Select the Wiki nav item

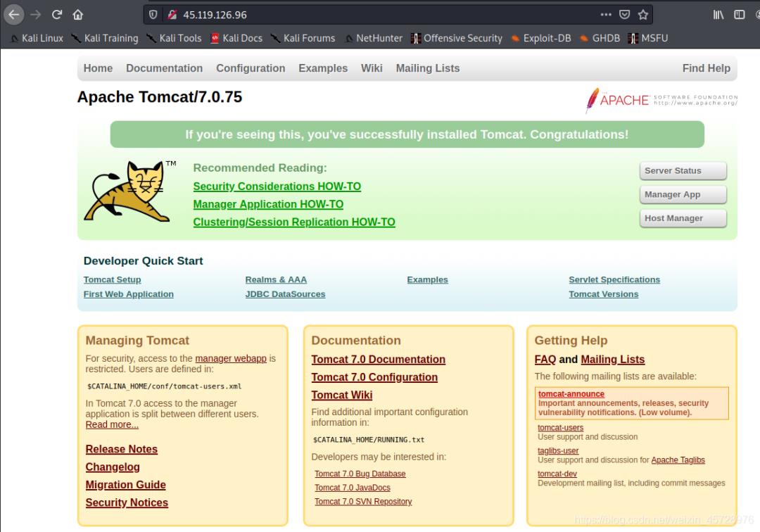[x=372, y=68]
